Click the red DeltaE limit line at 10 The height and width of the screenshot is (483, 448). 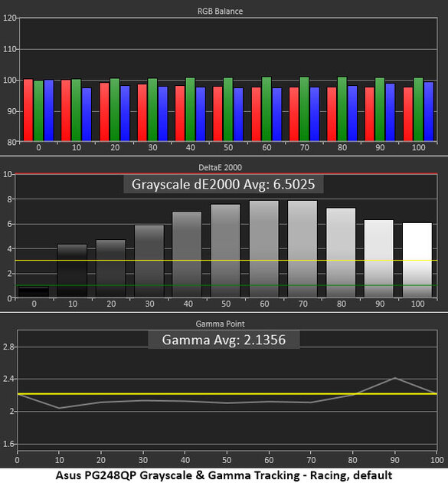[x=226, y=174]
